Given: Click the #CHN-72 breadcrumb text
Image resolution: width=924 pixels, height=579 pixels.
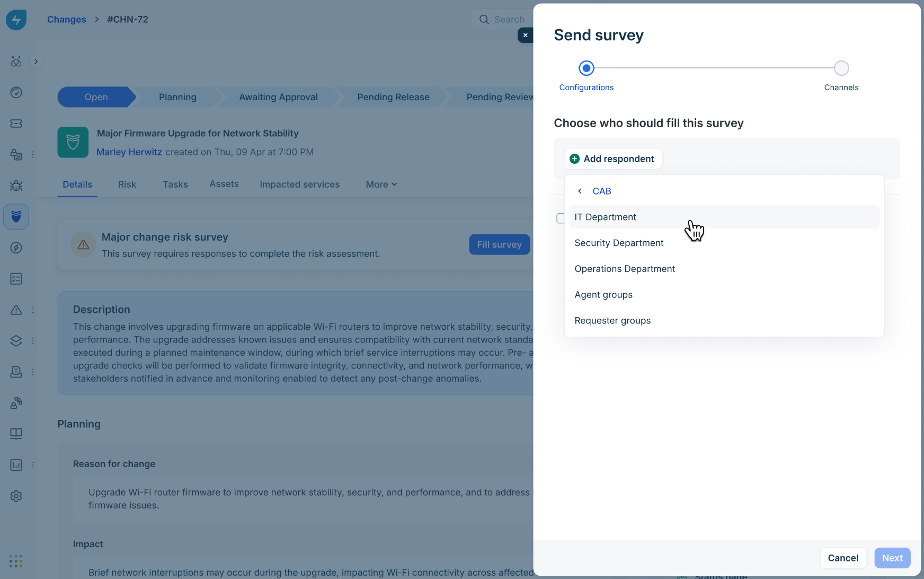Looking at the screenshot, I should click(x=128, y=20).
